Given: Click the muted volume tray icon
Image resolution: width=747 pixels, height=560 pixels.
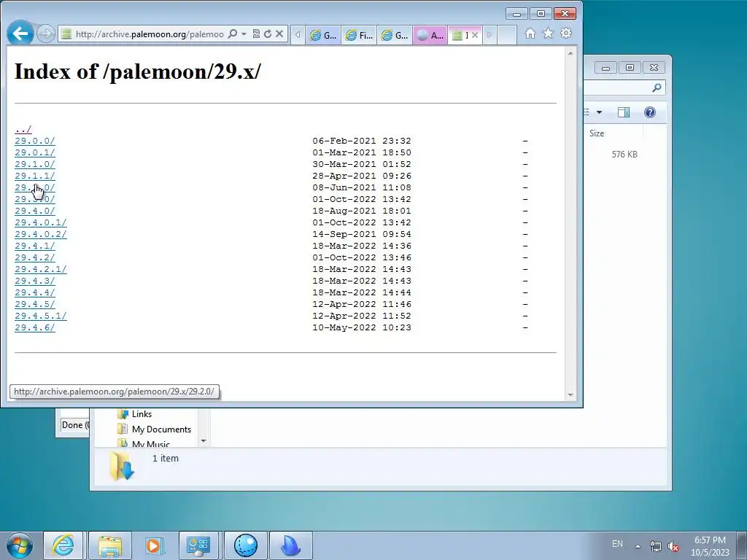Looking at the screenshot, I should (673, 546).
